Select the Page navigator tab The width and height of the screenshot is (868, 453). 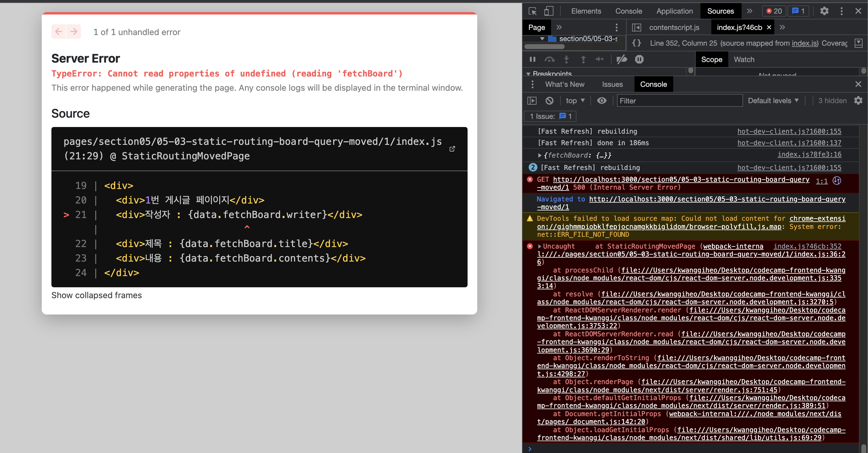tap(537, 28)
